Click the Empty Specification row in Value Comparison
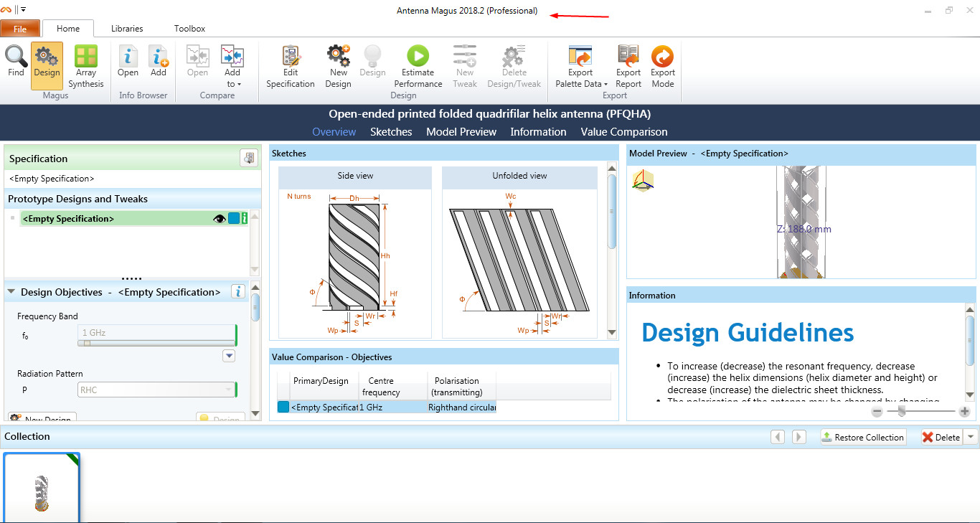The width and height of the screenshot is (980, 523). [387, 407]
